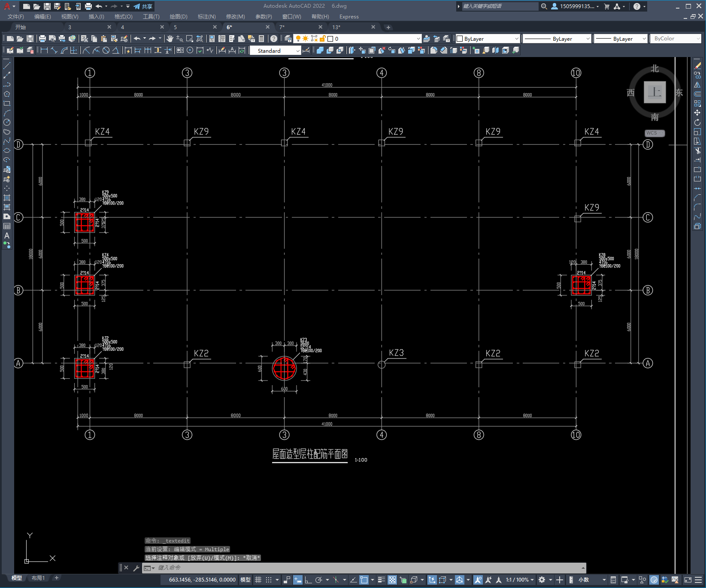The image size is (706, 588).
Task: Click the keyword search input field in title bar
Action: click(x=500, y=6)
